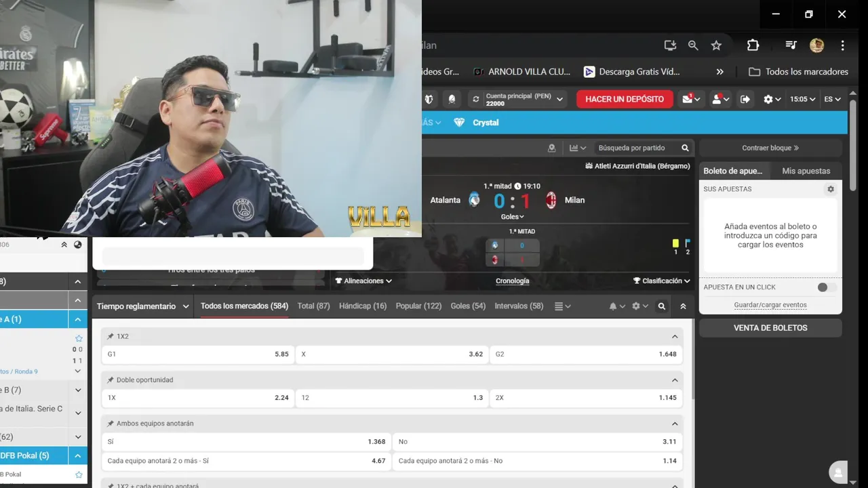The width and height of the screenshot is (868, 488).
Task: Open Descarga Gratis Víd... bookmark
Action: (x=631, y=72)
